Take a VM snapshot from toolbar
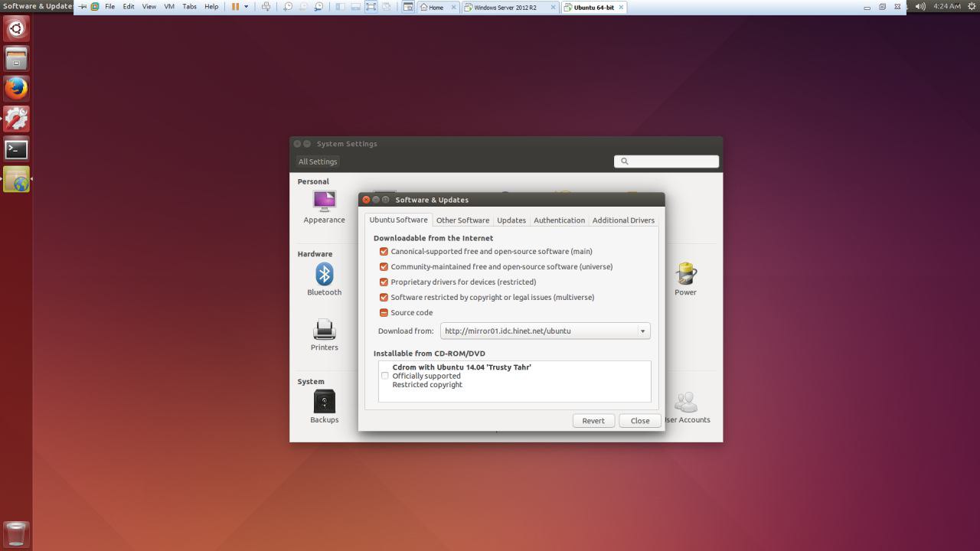This screenshot has width=980, height=551. click(288, 7)
